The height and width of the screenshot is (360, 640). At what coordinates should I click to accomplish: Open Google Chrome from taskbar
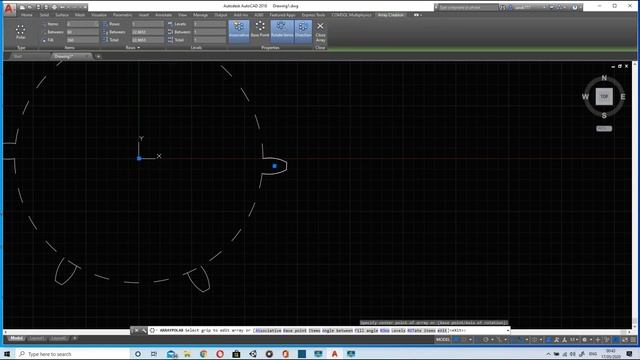pyautogui.click(x=203, y=354)
